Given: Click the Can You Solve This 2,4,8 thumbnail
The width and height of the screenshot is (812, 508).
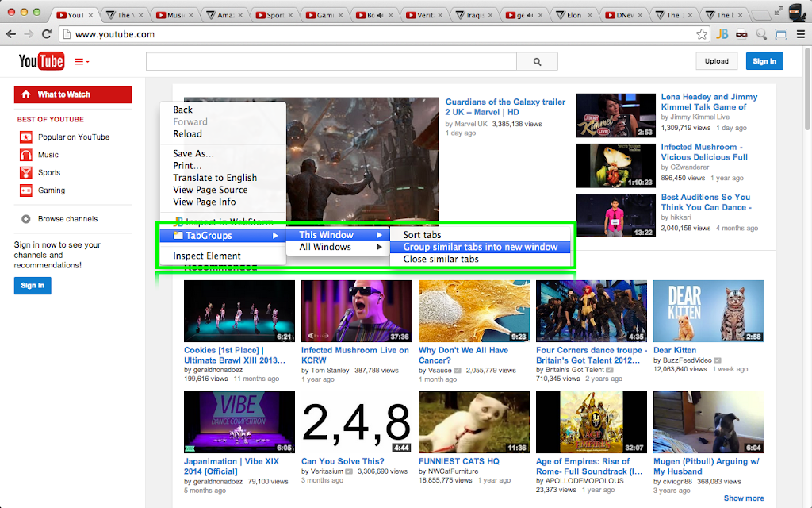Looking at the screenshot, I should point(356,422).
